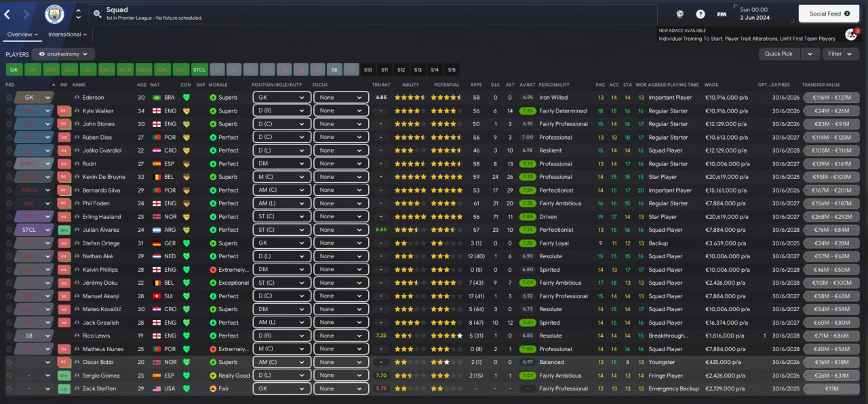
Task: Sort by the Personality column header
Action: tap(554, 85)
